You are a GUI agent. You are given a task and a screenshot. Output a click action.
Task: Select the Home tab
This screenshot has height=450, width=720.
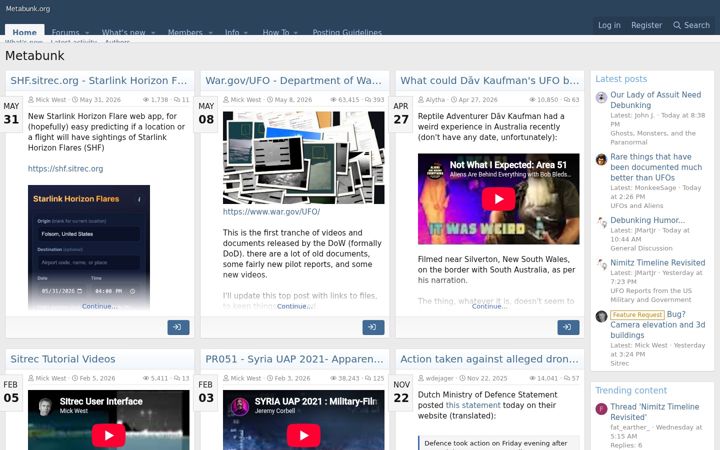pos(25,31)
